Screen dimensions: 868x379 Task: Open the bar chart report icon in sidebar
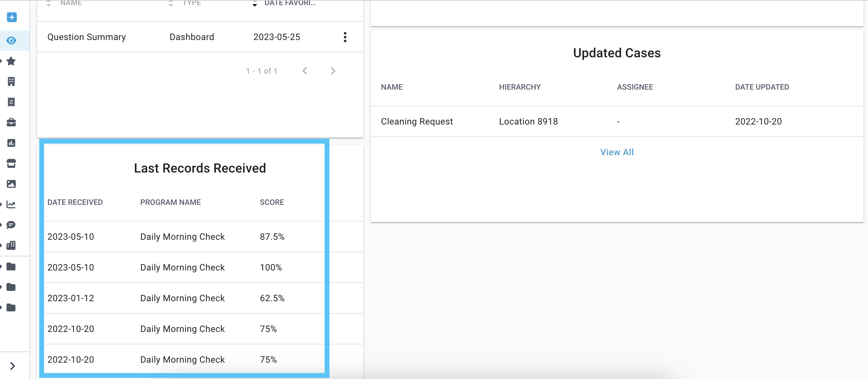[x=12, y=143]
